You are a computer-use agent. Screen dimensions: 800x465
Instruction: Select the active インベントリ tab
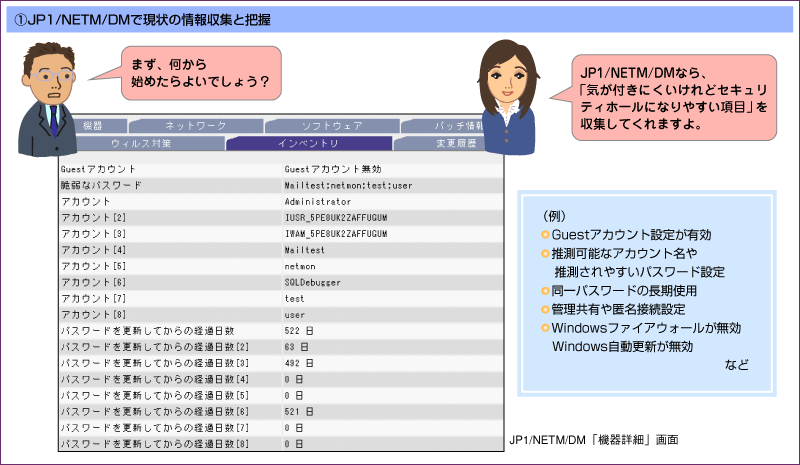click(309, 143)
